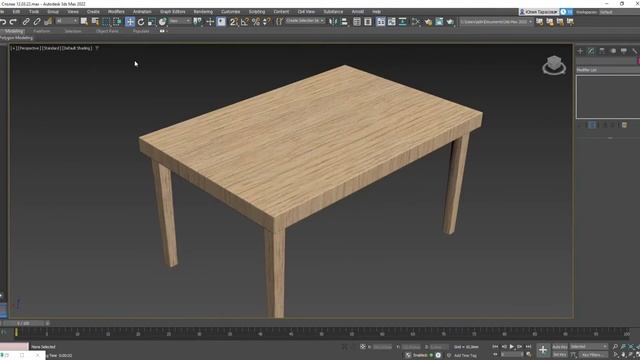The width and height of the screenshot is (640, 360).
Task: Toggle the Layer Explorer icon
Action: [368, 22]
